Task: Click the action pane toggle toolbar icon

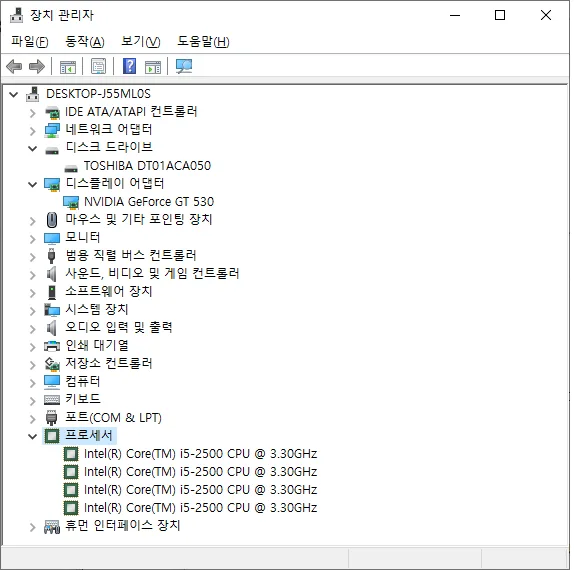Action: coord(153,67)
